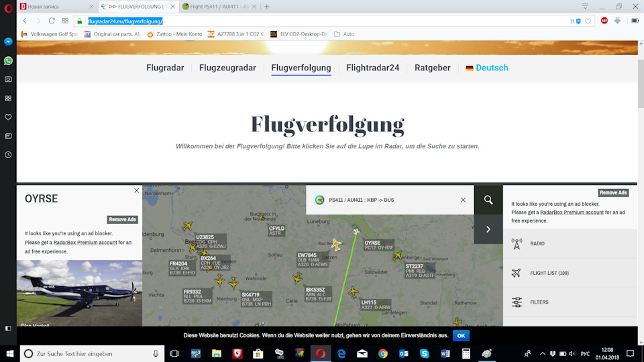Open the Deutsch language selector

(487, 68)
